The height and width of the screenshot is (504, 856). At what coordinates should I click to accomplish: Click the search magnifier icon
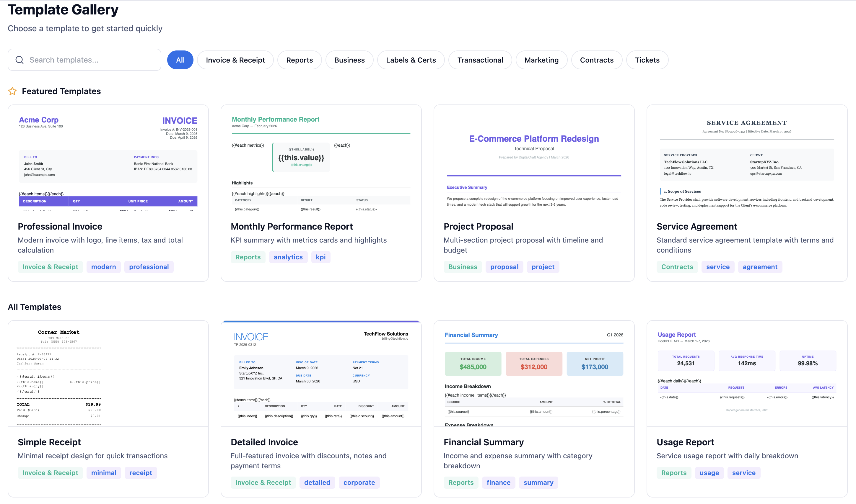pos(19,60)
